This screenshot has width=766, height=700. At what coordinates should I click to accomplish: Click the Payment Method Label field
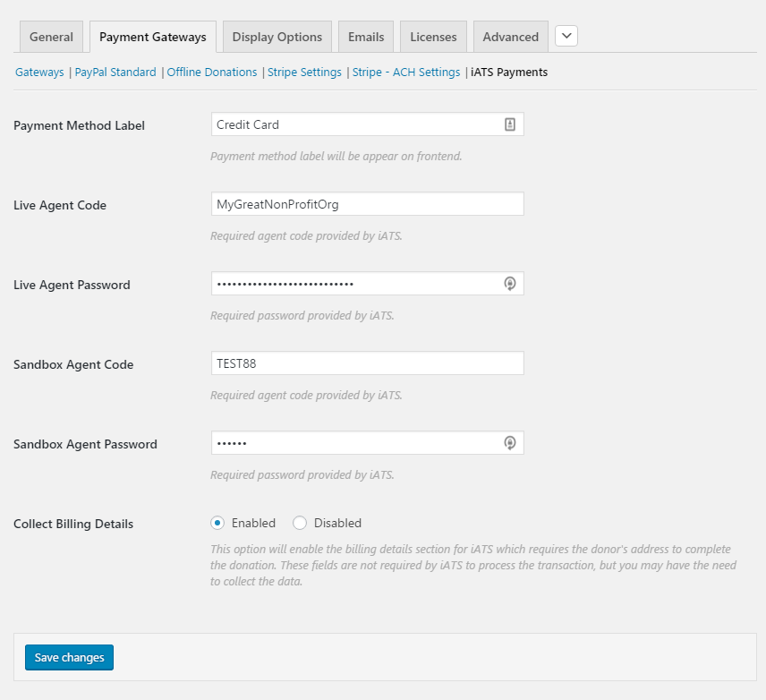tap(368, 124)
